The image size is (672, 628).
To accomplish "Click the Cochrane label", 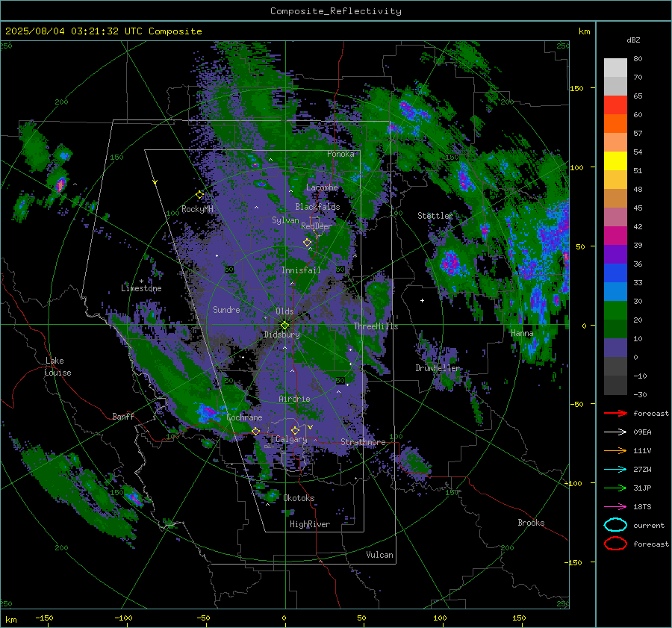I will [x=244, y=417].
